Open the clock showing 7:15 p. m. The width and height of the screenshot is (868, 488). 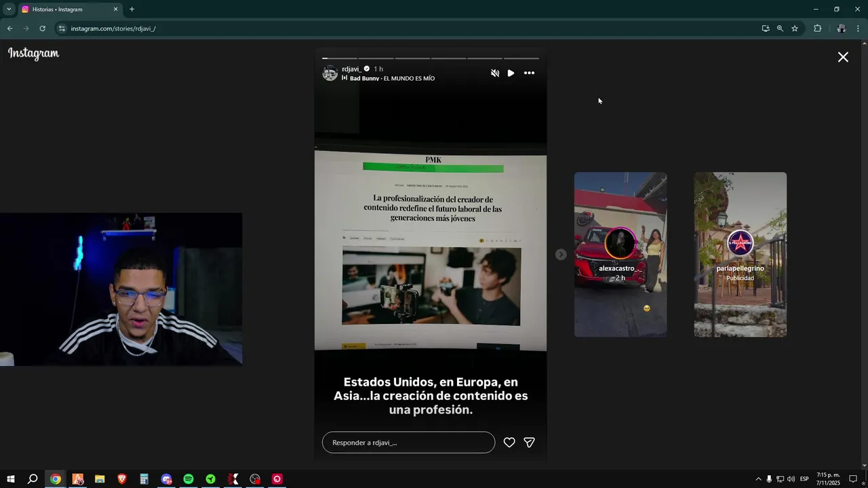pyautogui.click(x=828, y=479)
